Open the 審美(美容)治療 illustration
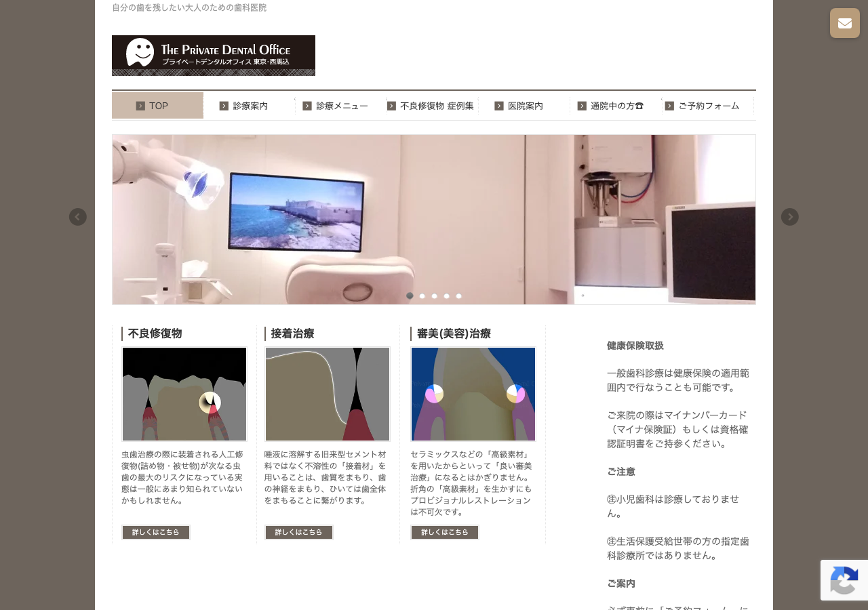Viewport: 868px width, 610px height. tap(473, 394)
